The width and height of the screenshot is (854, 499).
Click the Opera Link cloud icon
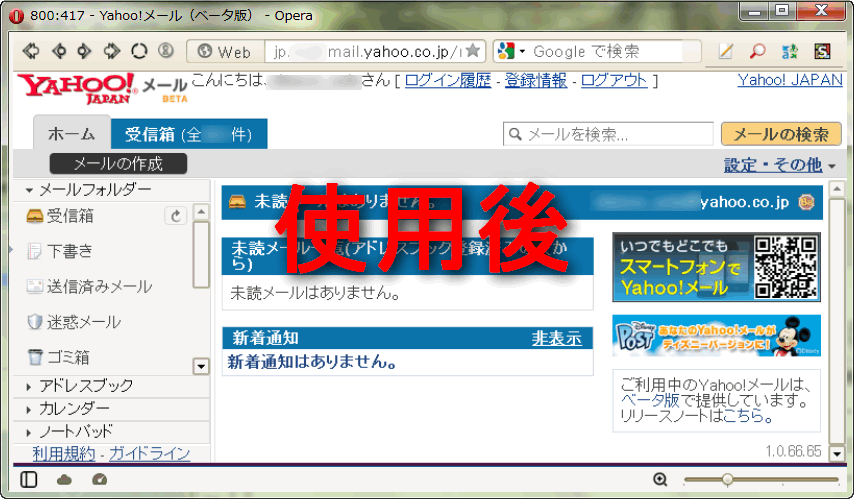pyautogui.click(x=64, y=480)
